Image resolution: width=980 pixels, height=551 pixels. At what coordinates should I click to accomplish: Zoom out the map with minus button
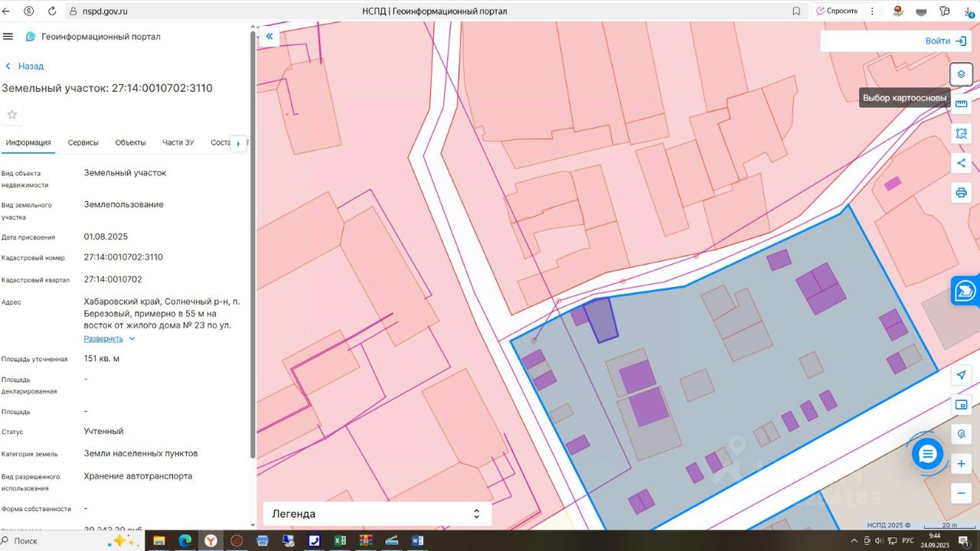[961, 494]
